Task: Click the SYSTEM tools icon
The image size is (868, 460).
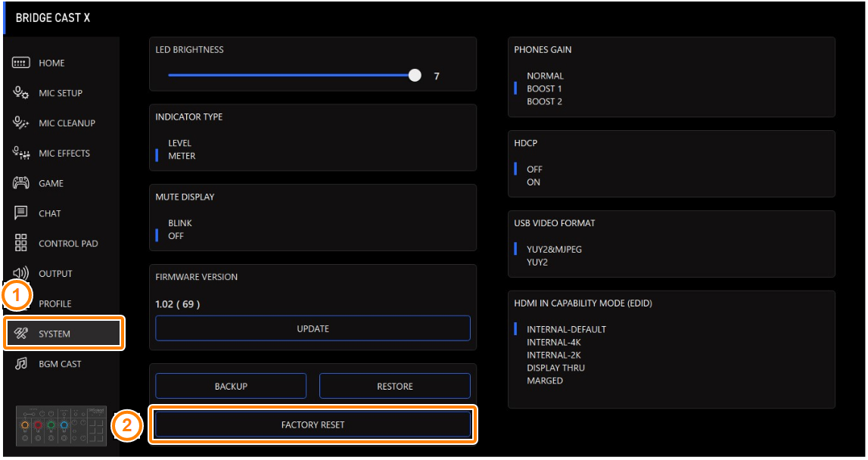Action: point(21,333)
